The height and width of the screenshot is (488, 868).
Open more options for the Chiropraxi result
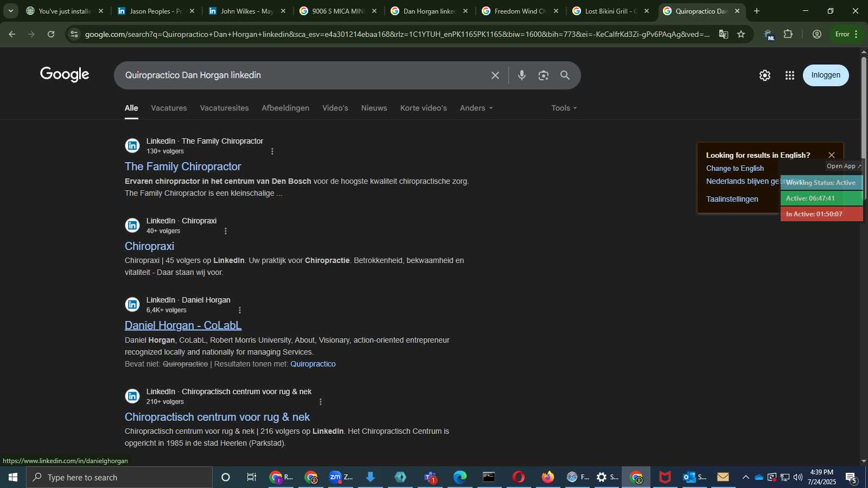(x=226, y=231)
